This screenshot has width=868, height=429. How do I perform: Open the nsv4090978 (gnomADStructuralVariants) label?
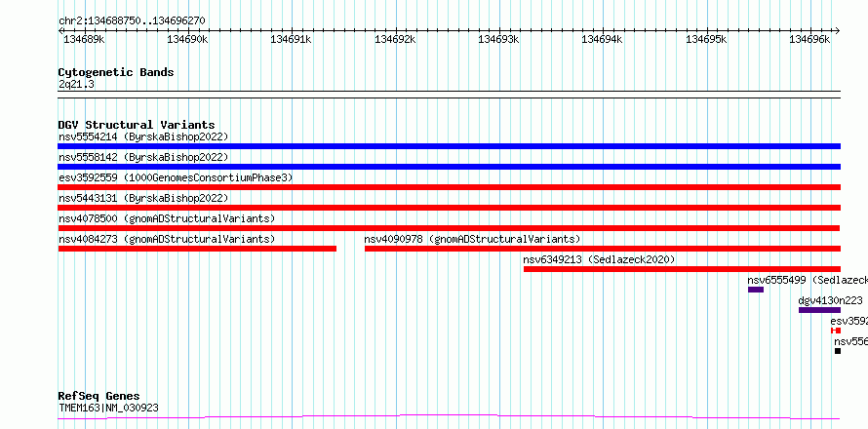coord(472,239)
